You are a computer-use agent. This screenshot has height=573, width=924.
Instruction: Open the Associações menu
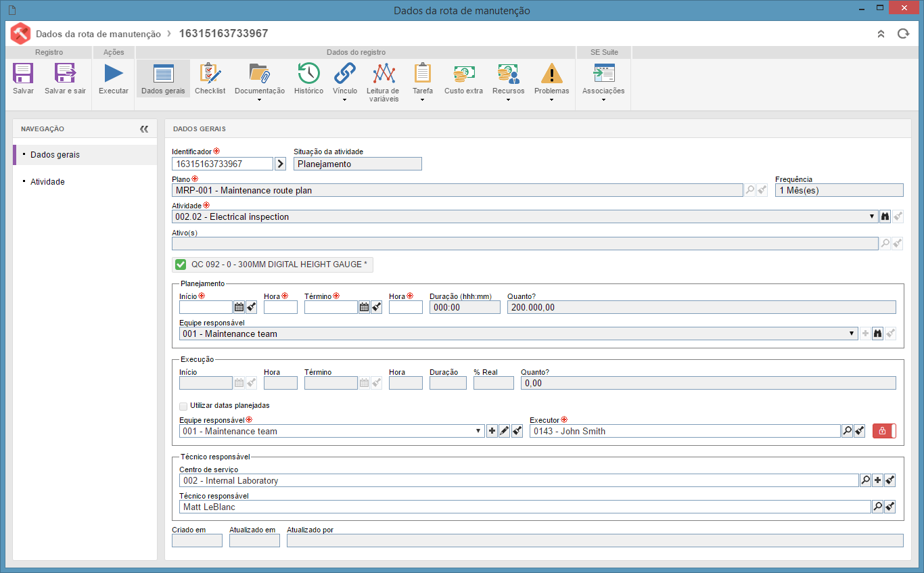click(x=603, y=82)
